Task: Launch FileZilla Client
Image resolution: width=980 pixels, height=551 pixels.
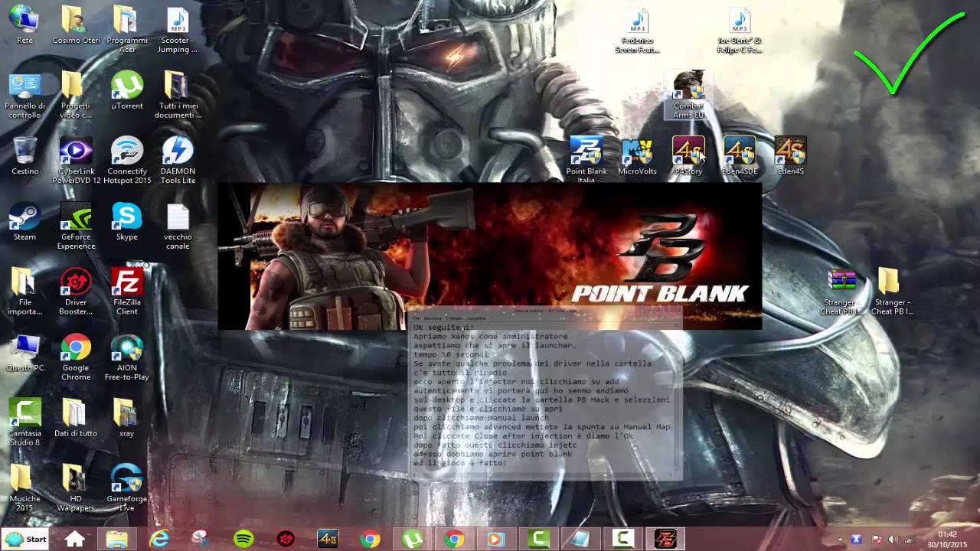Action: [126, 291]
